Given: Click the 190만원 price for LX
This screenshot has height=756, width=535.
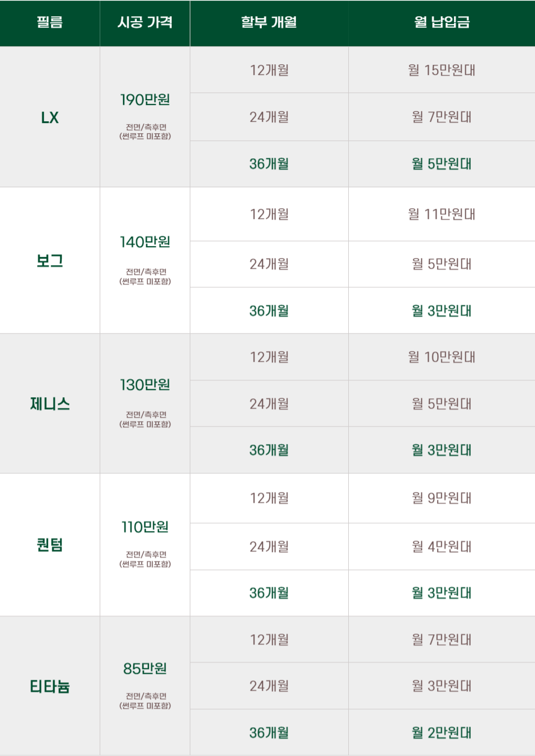Looking at the screenshot, I should (145, 100).
